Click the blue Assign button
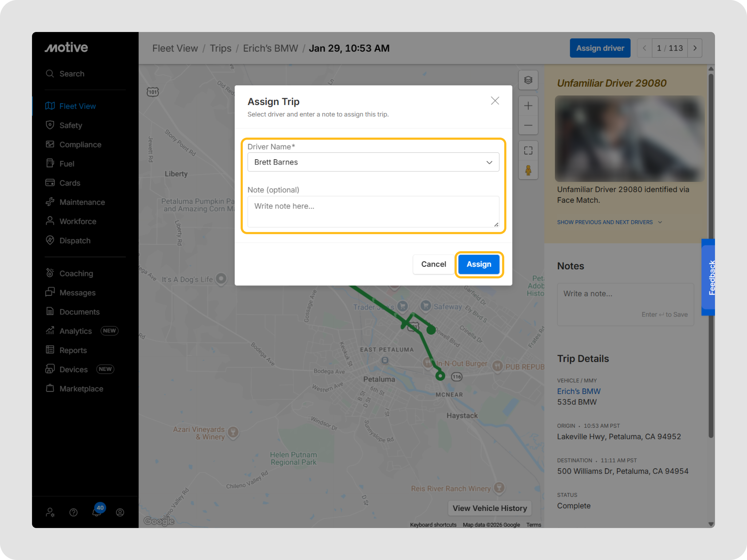The image size is (747, 560). [479, 264]
